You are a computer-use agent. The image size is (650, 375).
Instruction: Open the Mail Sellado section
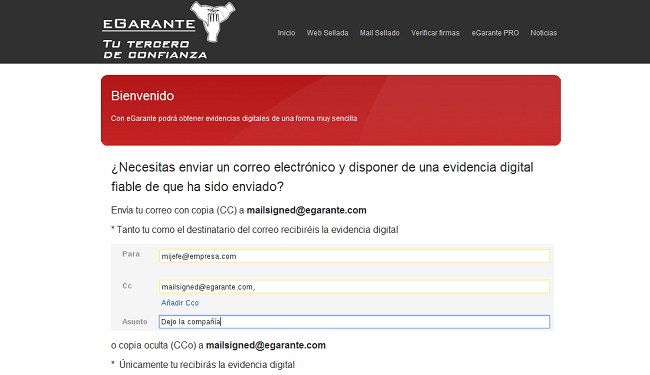pyautogui.click(x=380, y=33)
